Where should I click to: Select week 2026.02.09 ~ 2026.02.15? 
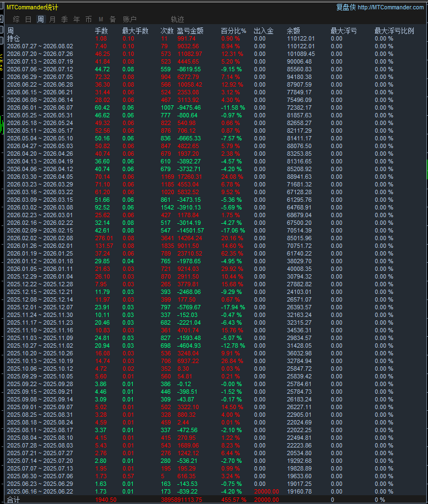[40, 230]
